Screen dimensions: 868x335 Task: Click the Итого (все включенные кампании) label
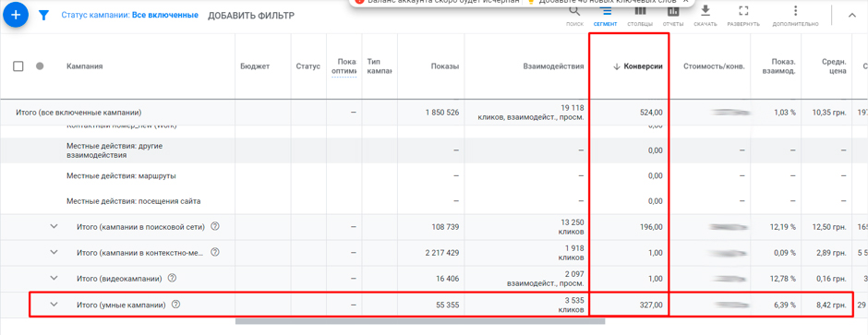(x=78, y=113)
